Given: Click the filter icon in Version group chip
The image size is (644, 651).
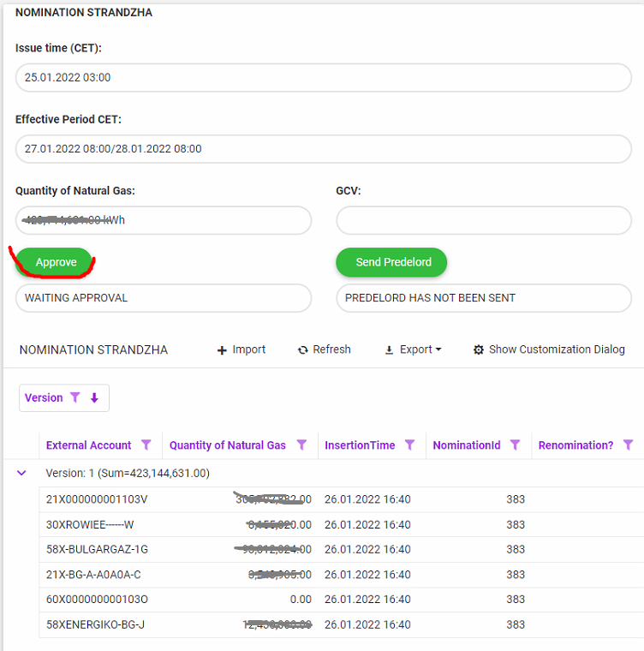Looking at the screenshot, I should point(75,397).
